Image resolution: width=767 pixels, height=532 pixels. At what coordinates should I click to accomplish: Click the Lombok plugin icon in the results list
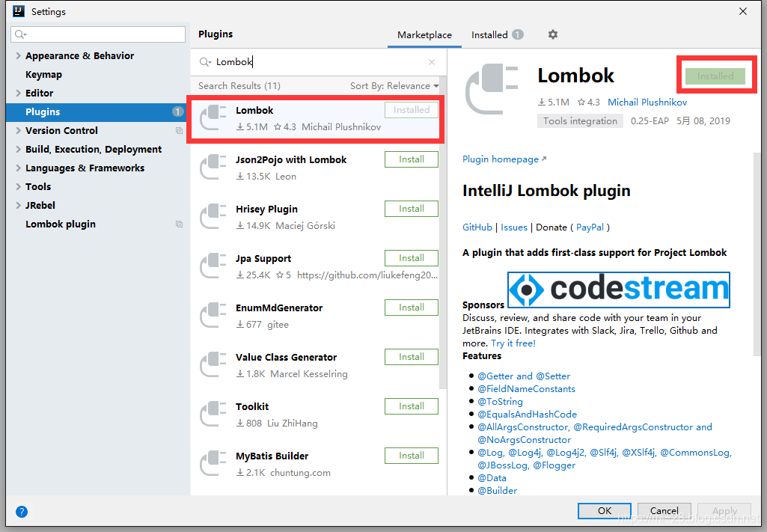point(213,117)
